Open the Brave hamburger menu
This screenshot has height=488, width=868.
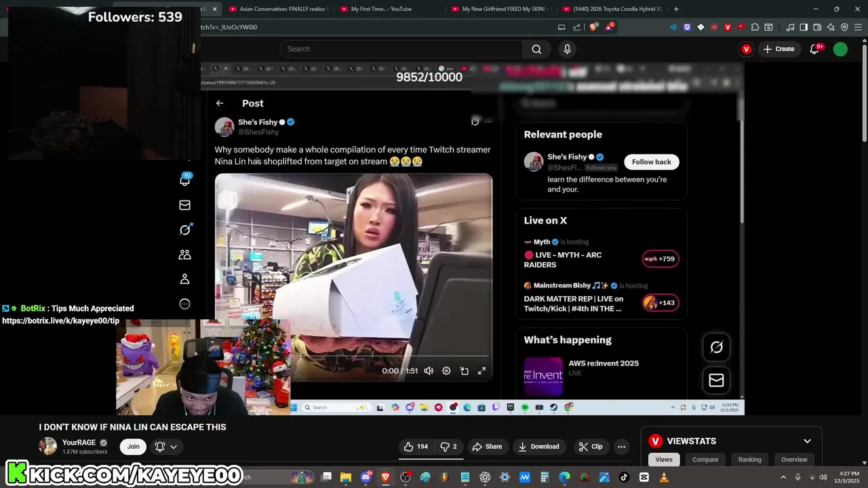858,27
